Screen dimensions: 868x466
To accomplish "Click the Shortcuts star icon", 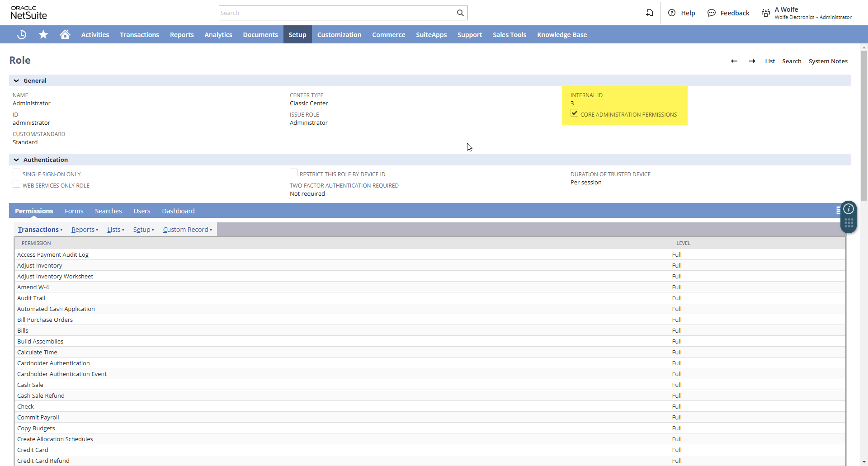I will point(43,35).
